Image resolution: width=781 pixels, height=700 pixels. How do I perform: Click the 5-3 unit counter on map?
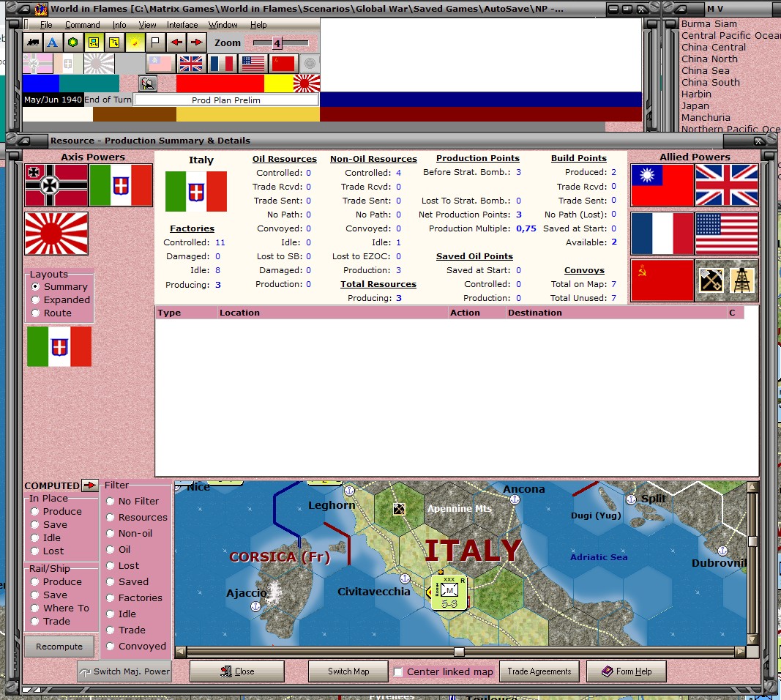point(449,593)
